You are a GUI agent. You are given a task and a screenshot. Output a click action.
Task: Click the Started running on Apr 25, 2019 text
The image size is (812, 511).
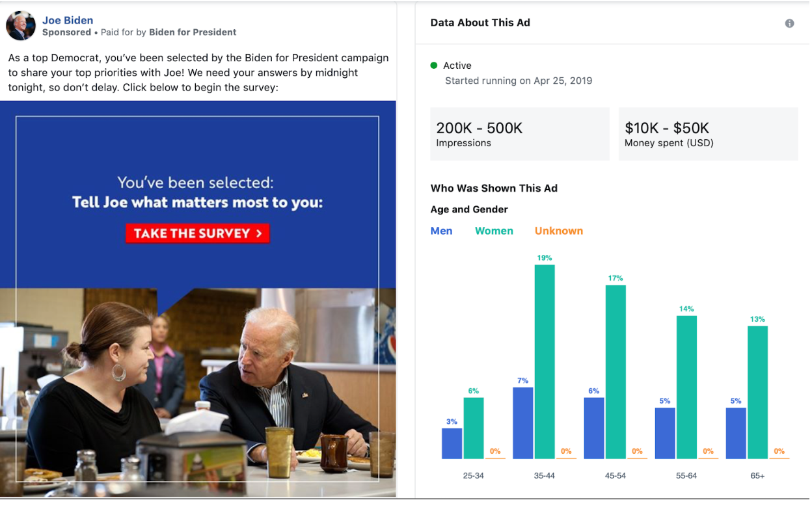(x=519, y=81)
